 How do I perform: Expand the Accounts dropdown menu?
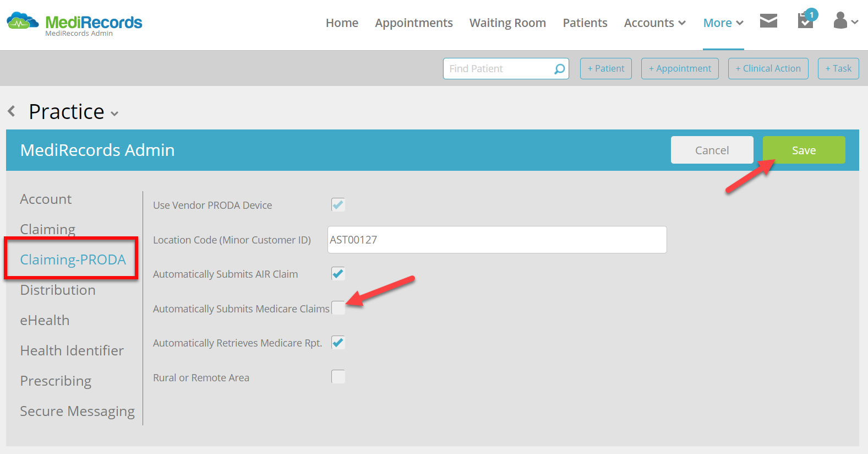coord(654,23)
